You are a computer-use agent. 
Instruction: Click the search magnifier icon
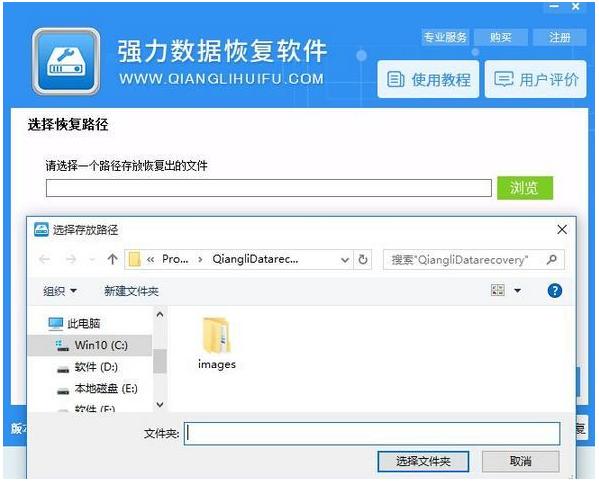point(552,260)
